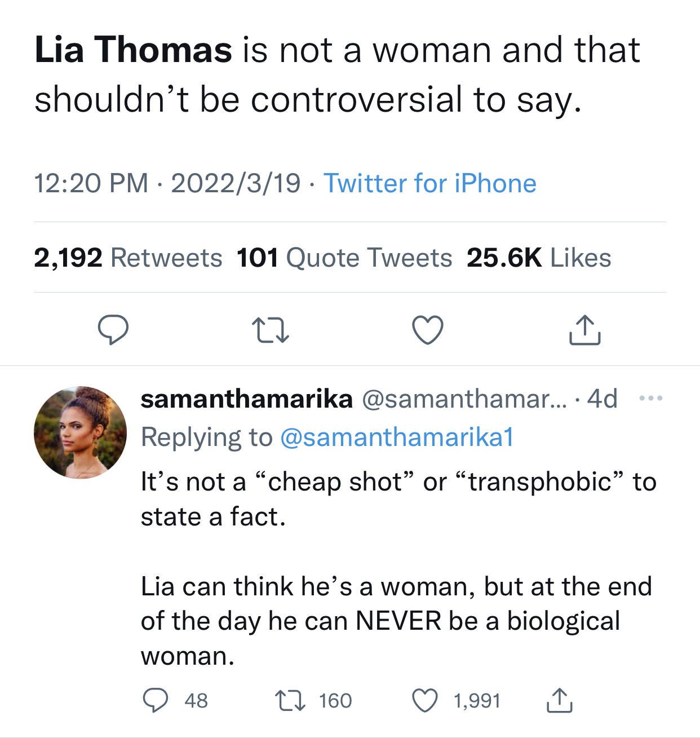Viewport: 700px width, 738px height.
Task: Click the @samanthamarika1 mention link
Action: pos(397,437)
